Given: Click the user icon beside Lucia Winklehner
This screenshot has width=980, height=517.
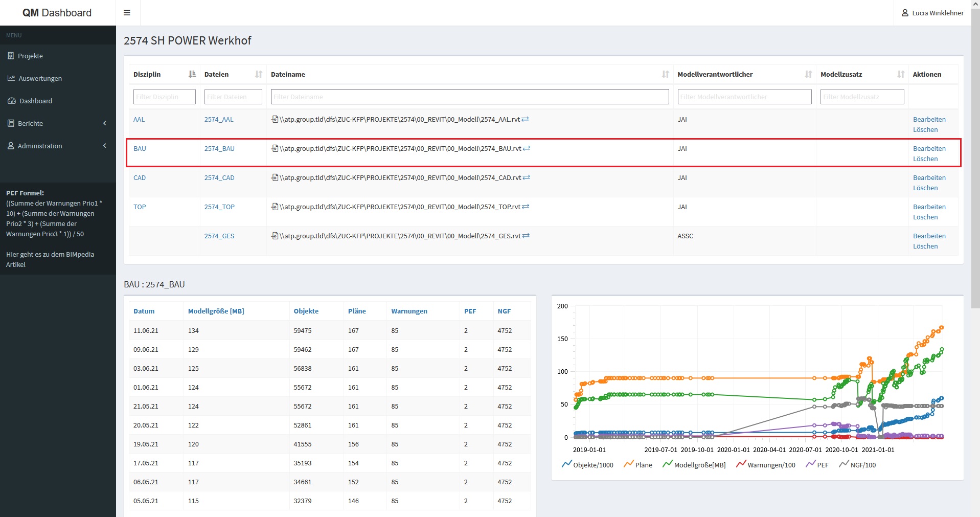Looking at the screenshot, I should [905, 13].
